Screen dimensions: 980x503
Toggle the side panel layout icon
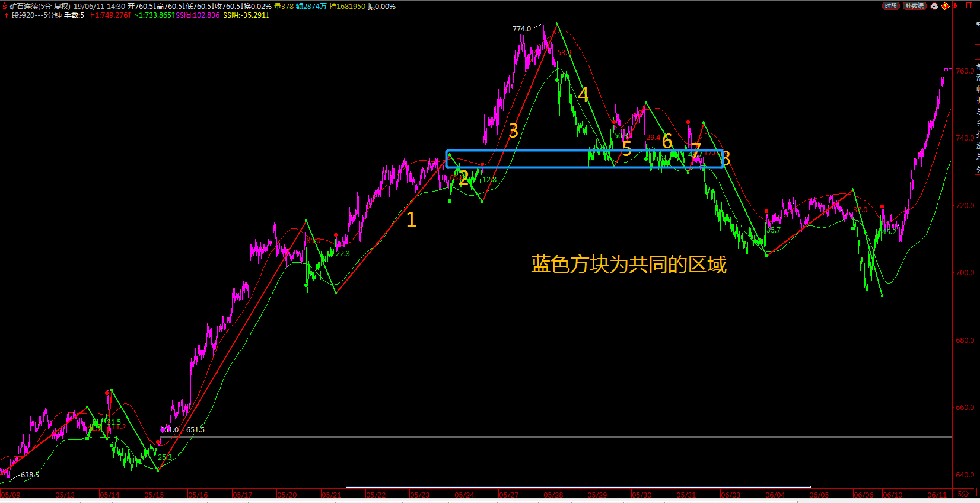click(x=969, y=5)
